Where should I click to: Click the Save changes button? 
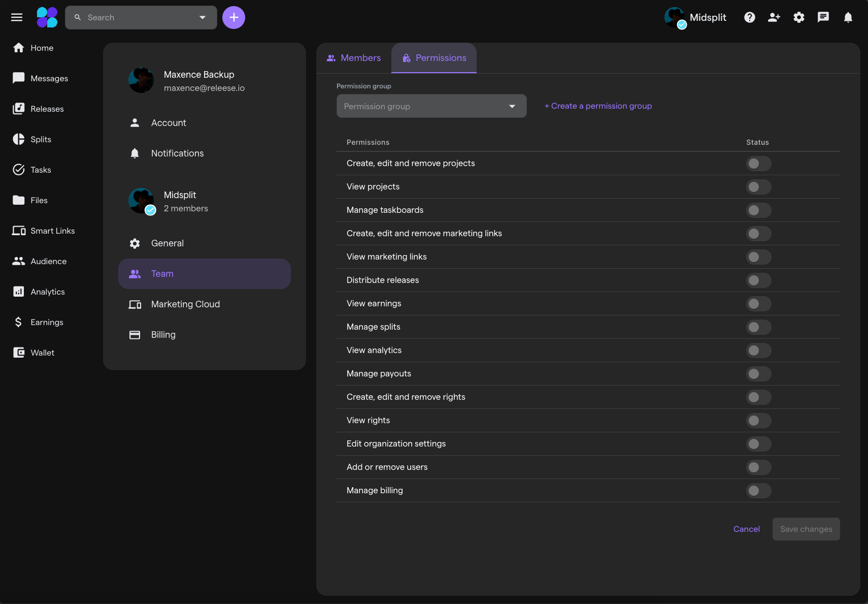pos(806,529)
